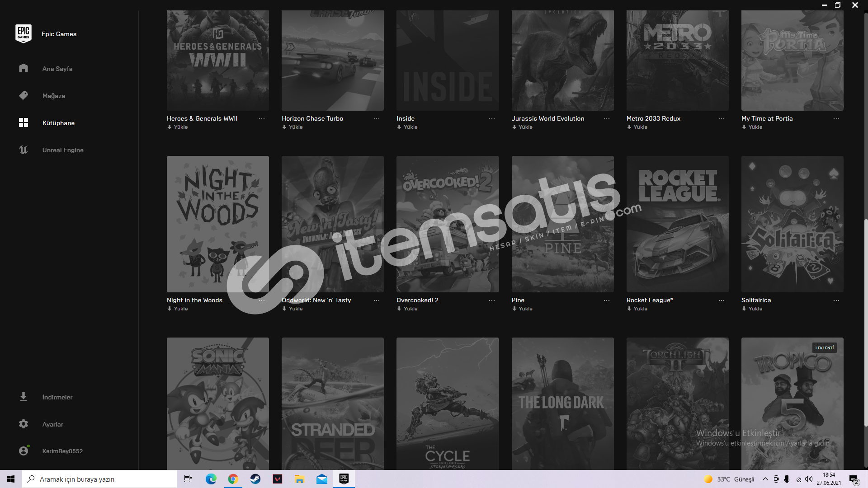Image resolution: width=868 pixels, height=488 pixels.
Task: Click Yükle under Oddworld: New 'n' Tasty
Action: tap(292, 309)
